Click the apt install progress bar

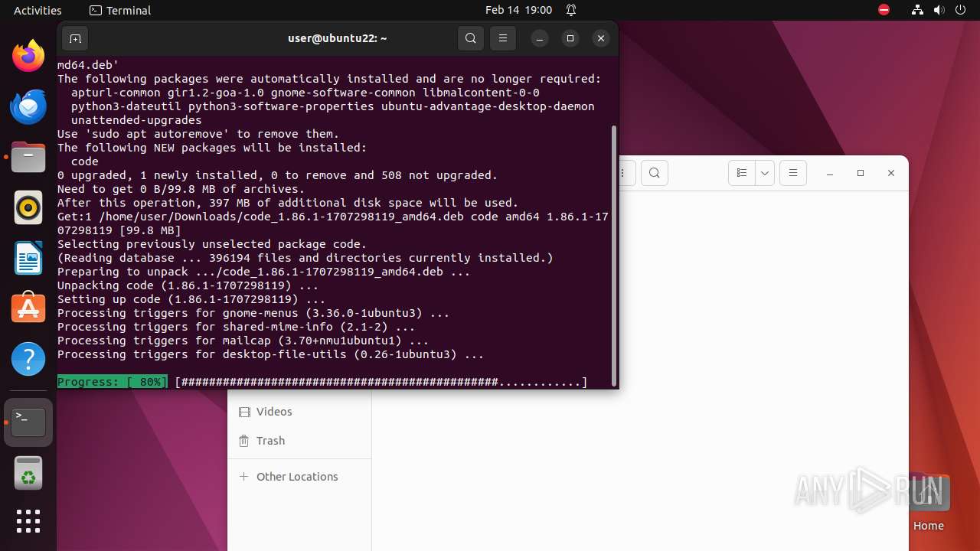[381, 382]
